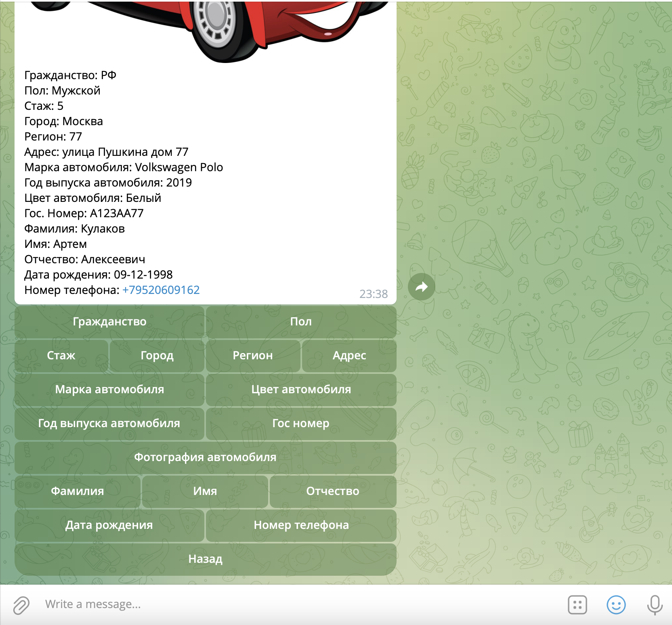Tap the Регион button
672x625 pixels.
253,356
